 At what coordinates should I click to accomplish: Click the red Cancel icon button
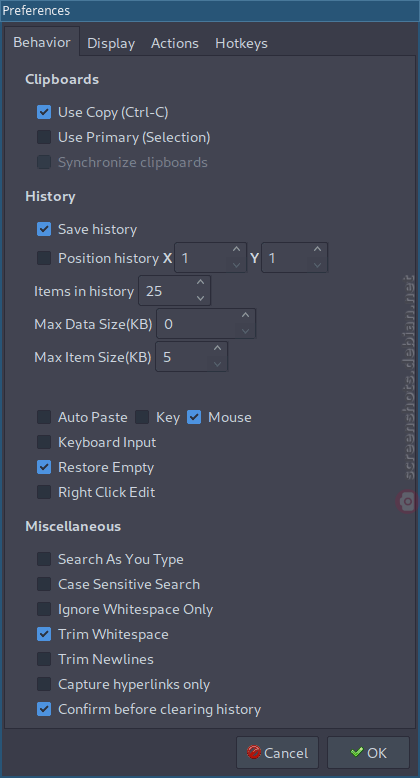[277, 753]
